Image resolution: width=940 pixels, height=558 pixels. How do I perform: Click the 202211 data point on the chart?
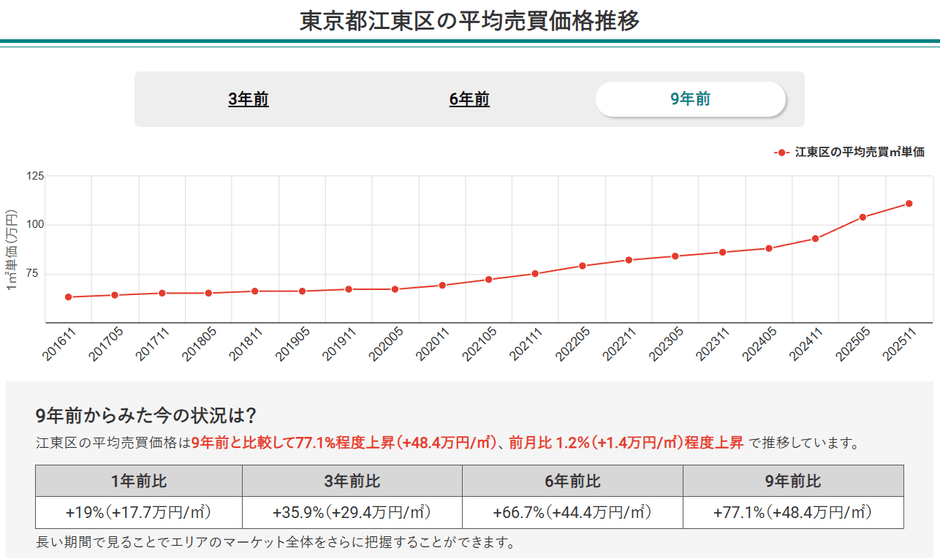pos(629,260)
